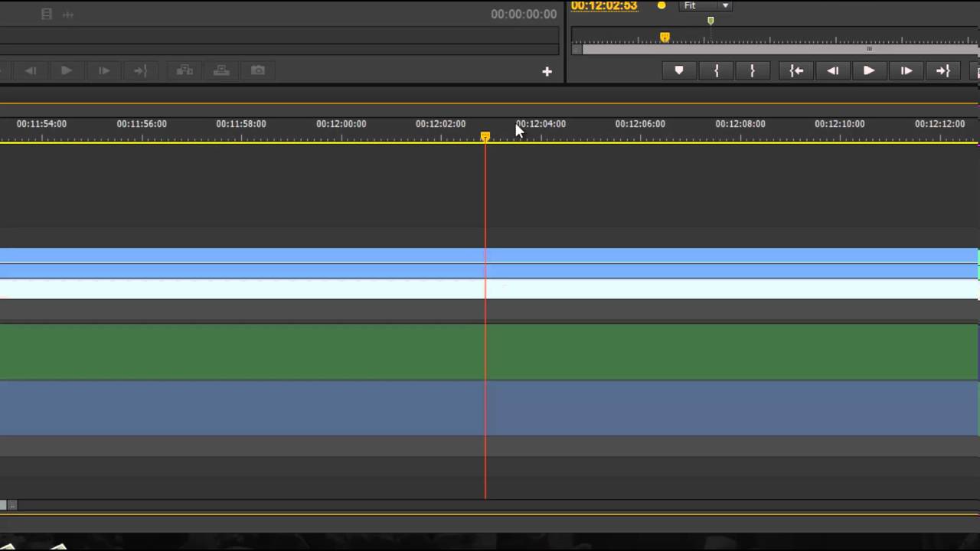980x551 pixels.
Task: Open the Source monitor button editor plus icon
Action: pyautogui.click(x=547, y=71)
